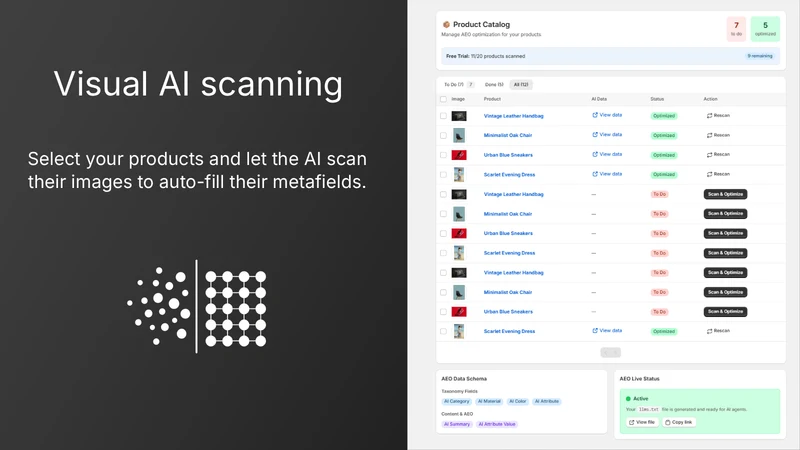Click the Free Trial products scanned text
800x450 pixels.
[485, 56]
